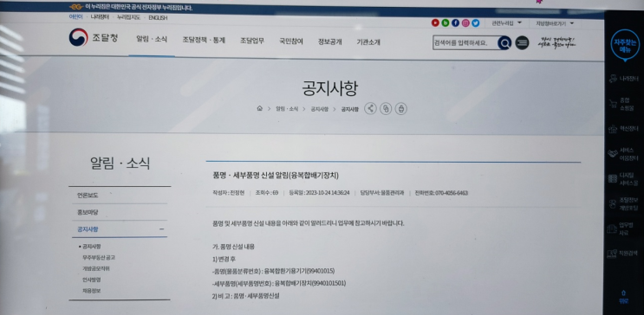644x315 pixels.
Task: Click the print icon
Action: (400, 109)
